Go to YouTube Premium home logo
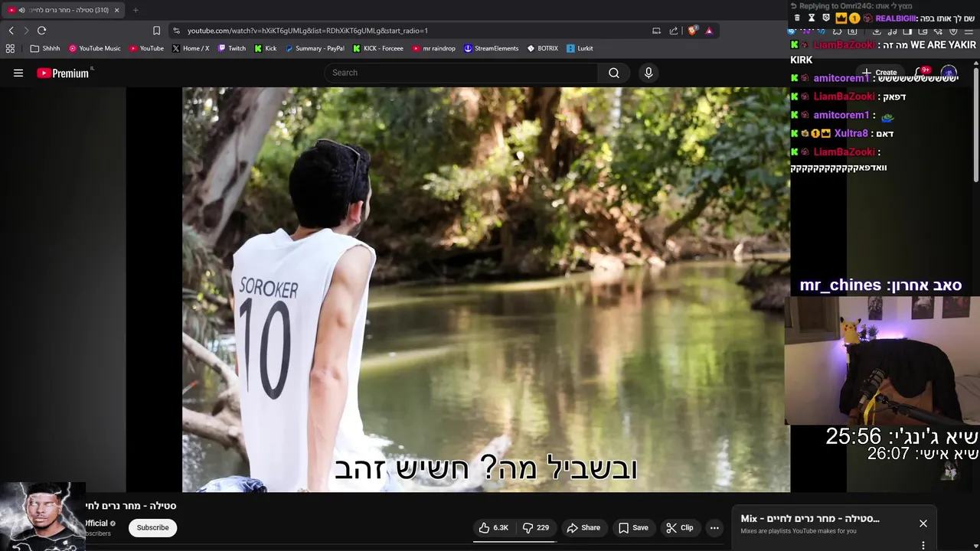The height and width of the screenshot is (551, 980). 64,73
